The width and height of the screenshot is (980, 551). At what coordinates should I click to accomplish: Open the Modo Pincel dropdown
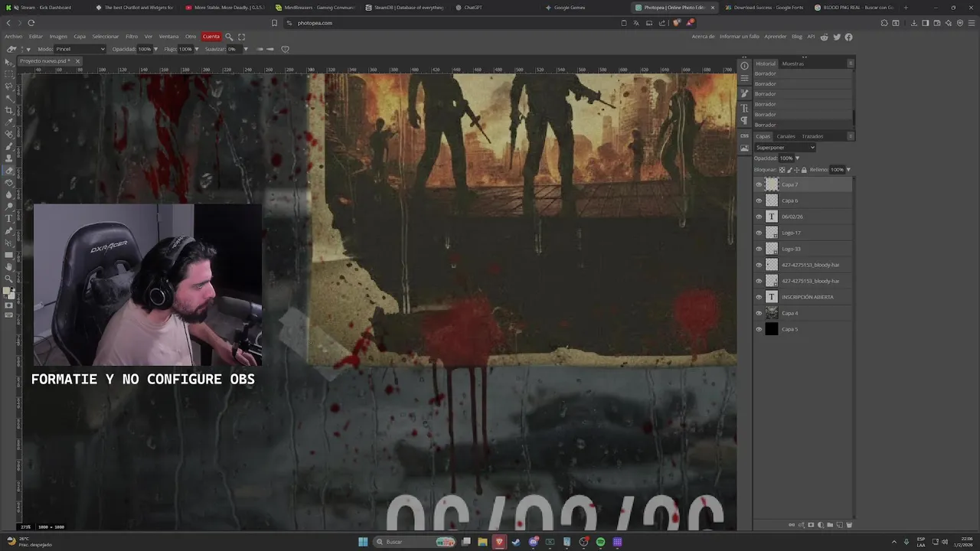tap(80, 49)
